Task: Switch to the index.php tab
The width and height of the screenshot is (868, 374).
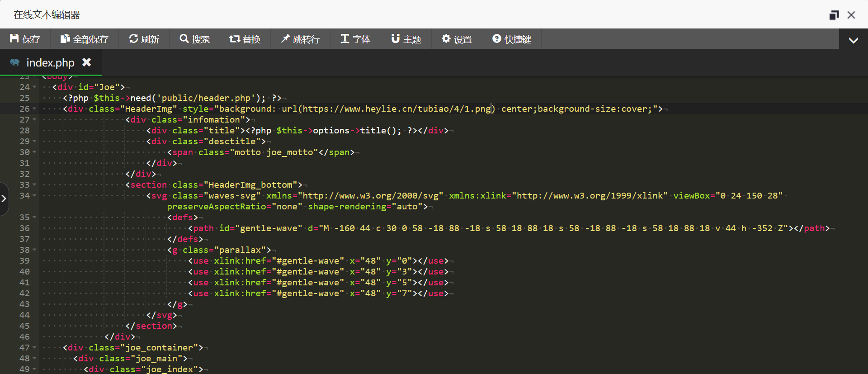Action: coord(50,62)
